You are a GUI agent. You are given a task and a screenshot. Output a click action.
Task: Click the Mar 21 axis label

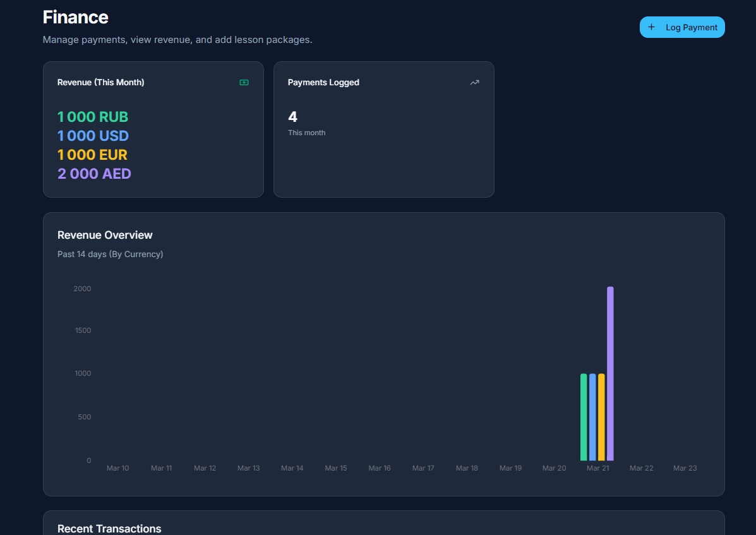click(597, 468)
